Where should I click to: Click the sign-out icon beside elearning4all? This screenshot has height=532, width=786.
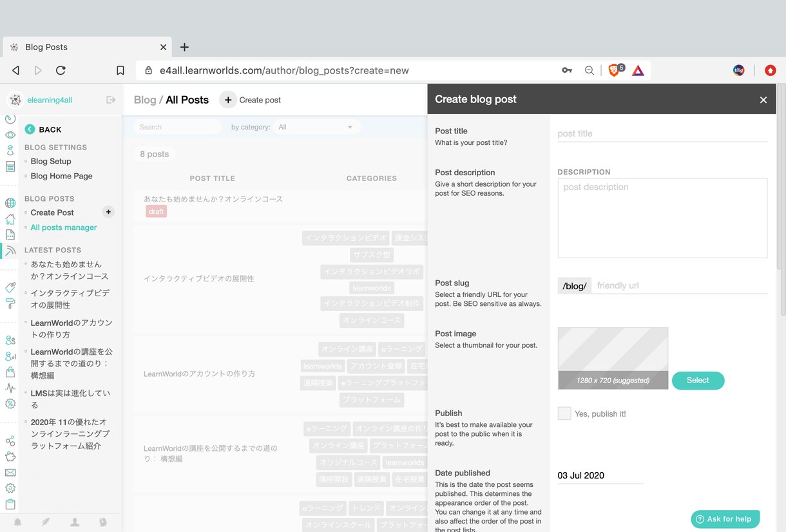point(111,100)
